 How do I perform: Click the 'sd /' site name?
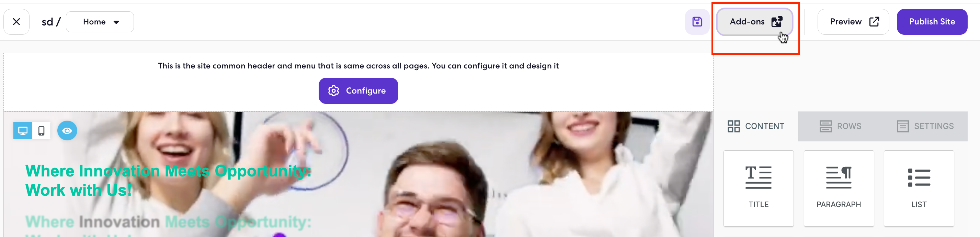tap(51, 22)
